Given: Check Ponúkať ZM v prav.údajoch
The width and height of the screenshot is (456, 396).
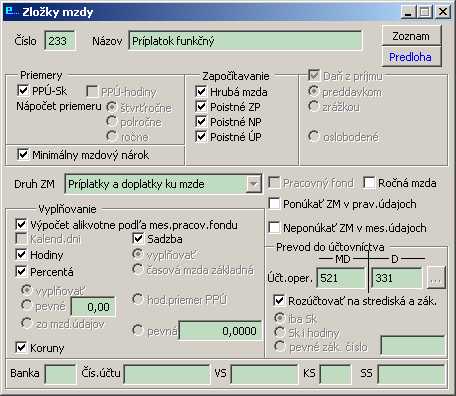Looking at the screenshot, I should (x=274, y=204).
